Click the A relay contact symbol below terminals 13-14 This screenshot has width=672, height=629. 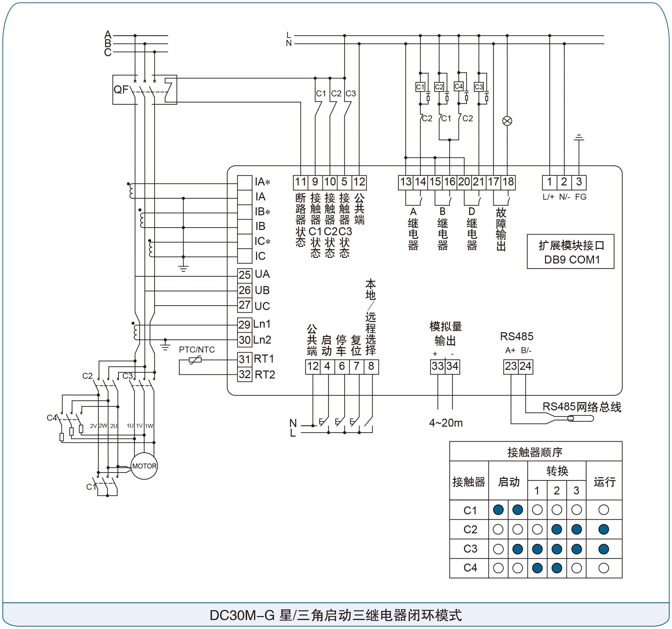[x=413, y=198]
